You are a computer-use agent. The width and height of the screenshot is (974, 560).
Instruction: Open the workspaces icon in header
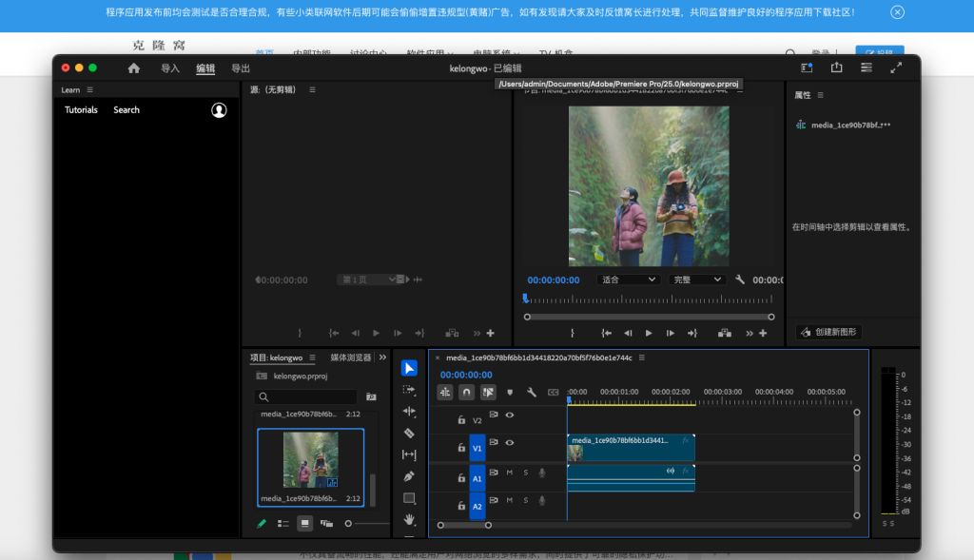click(807, 68)
